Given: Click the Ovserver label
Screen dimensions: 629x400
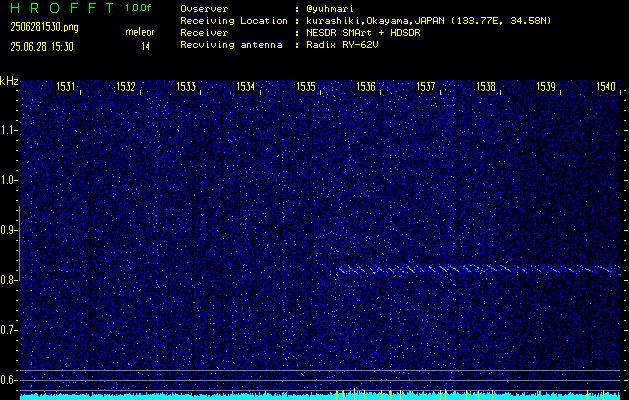Looking at the screenshot, I should [204, 9].
